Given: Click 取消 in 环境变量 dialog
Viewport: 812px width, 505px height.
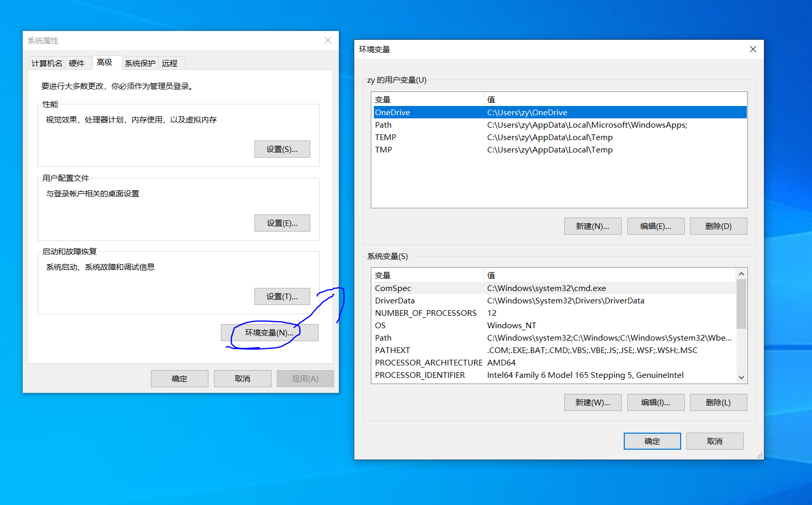Looking at the screenshot, I should click(x=715, y=441).
